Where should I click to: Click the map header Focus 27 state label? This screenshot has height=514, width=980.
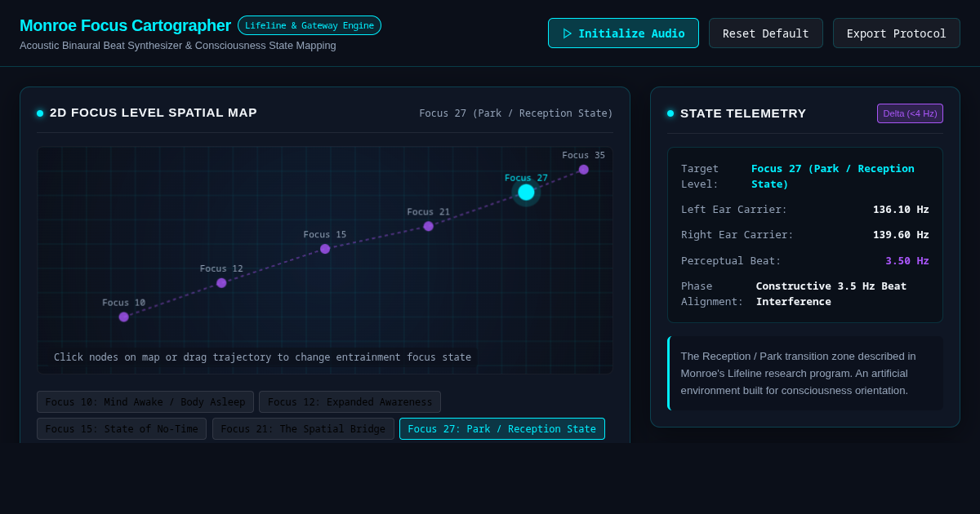pyautogui.click(x=516, y=113)
